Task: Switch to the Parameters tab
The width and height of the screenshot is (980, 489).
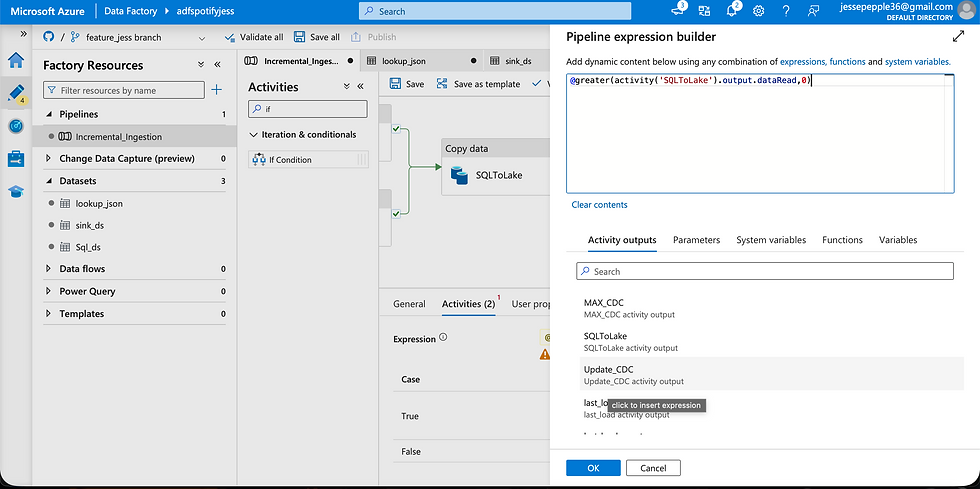Action: point(696,240)
